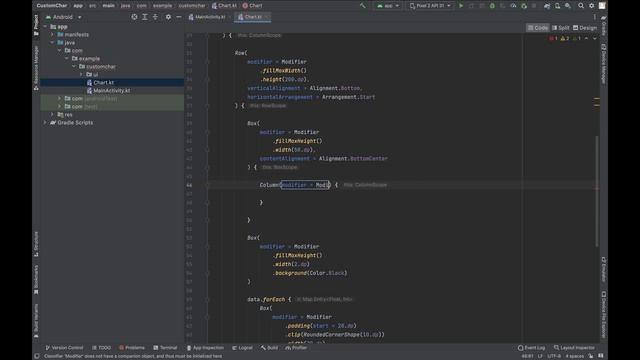Open App Inspection tool window
640x360 pixels.
[x=205, y=348]
